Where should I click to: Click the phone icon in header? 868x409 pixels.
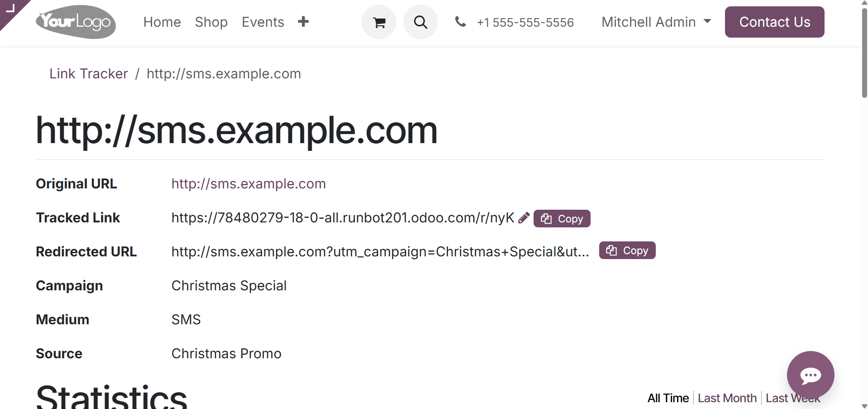point(460,22)
